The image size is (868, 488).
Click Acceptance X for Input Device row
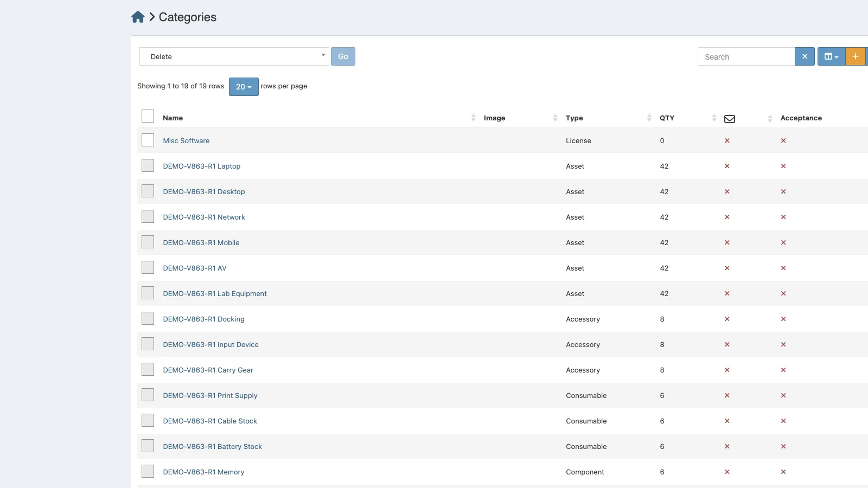(783, 344)
